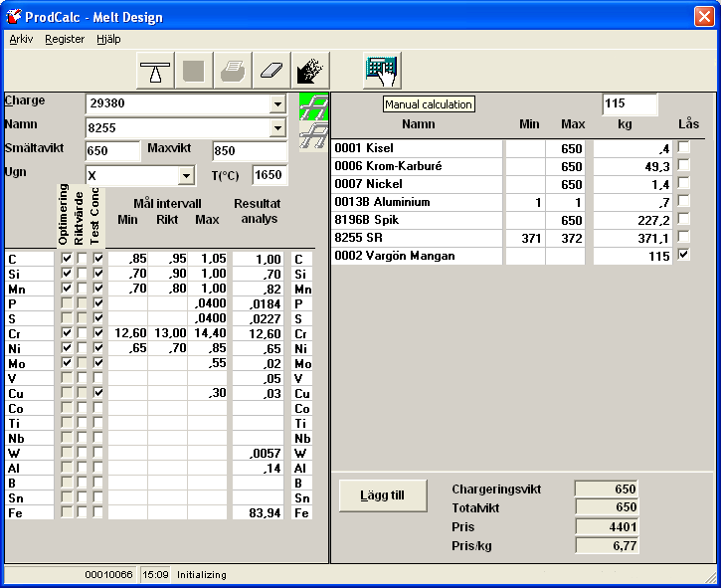Check Lås for 0001 Kisel
Image resolution: width=721 pixels, height=588 pixels.
pos(684,147)
